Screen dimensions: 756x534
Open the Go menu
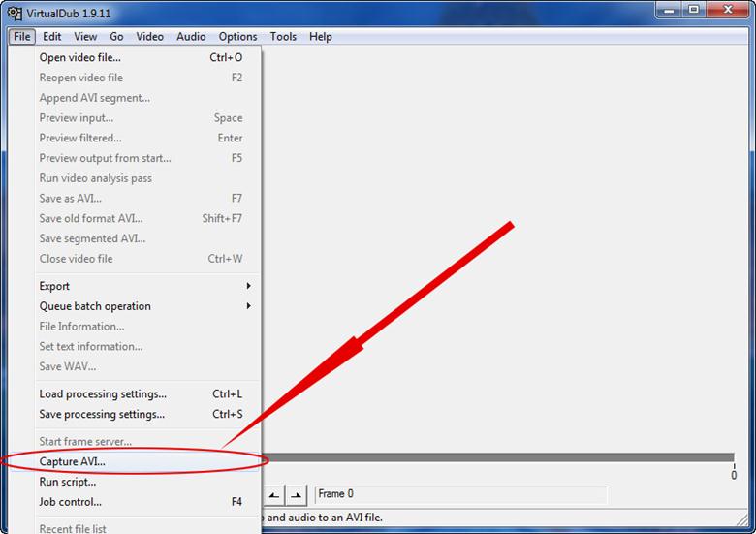click(x=116, y=37)
